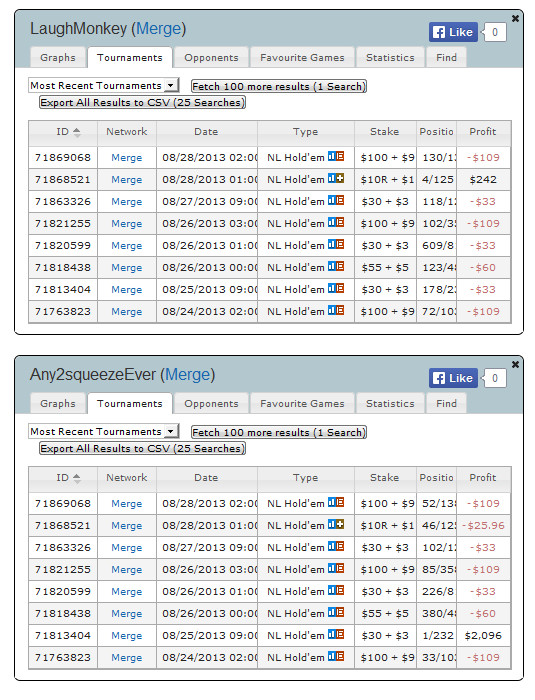Click the 1/232 position cell
Image resolution: width=535 pixels, height=700 pixels.
coord(436,636)
